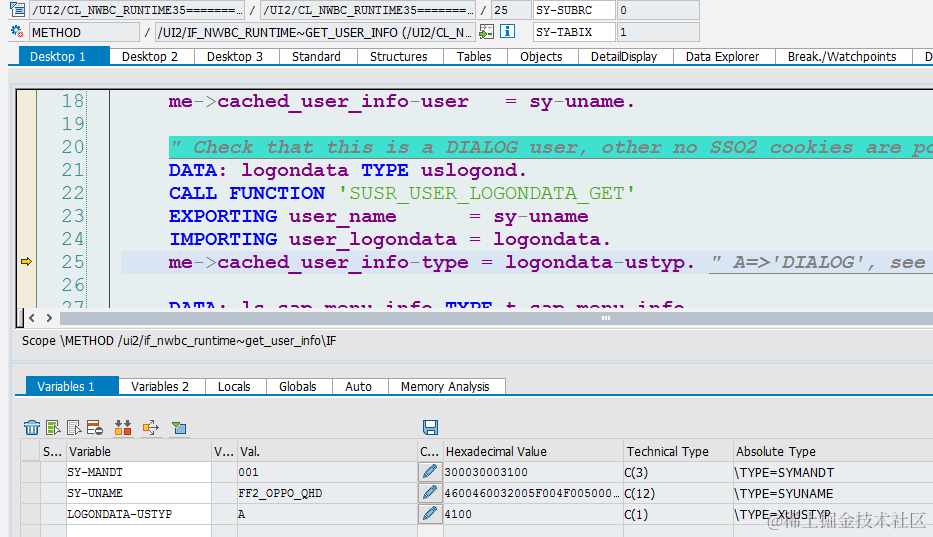Open the DetailDisplay tab

tap(624, 57)
